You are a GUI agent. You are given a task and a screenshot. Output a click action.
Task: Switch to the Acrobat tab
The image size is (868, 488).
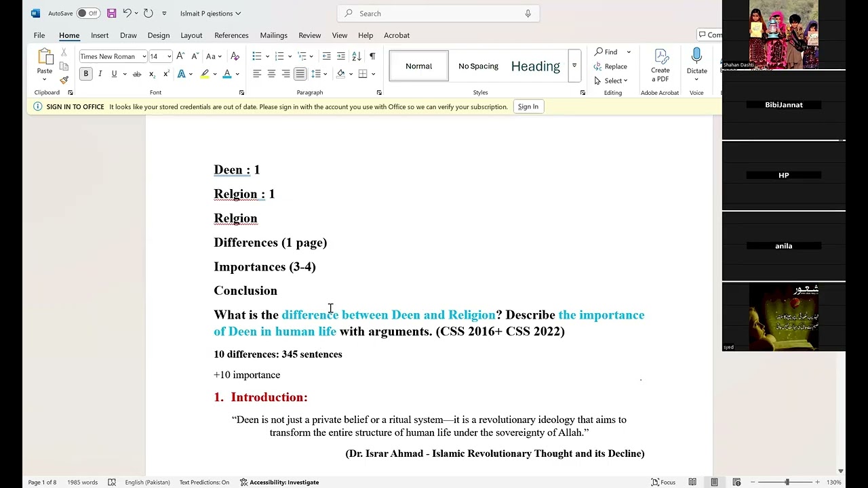[397, 35]
